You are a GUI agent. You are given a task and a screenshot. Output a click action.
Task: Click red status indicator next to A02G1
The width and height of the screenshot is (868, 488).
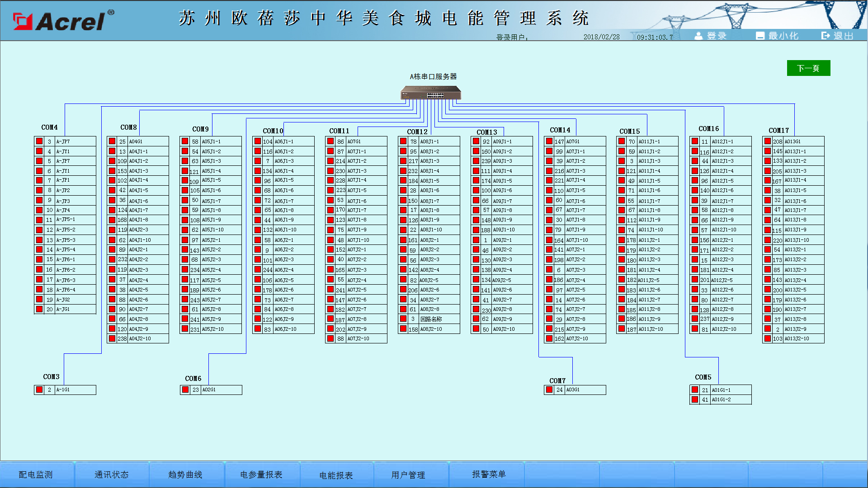(x=185, y=389)
